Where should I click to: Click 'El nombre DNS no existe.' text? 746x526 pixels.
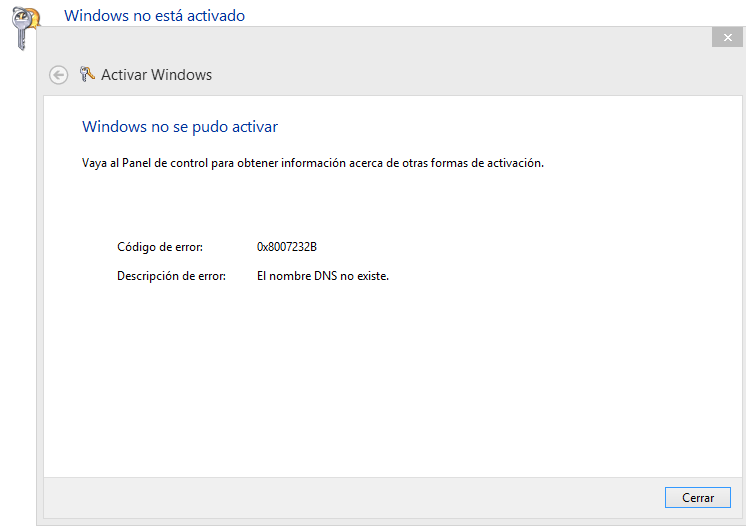coord(323,276)
